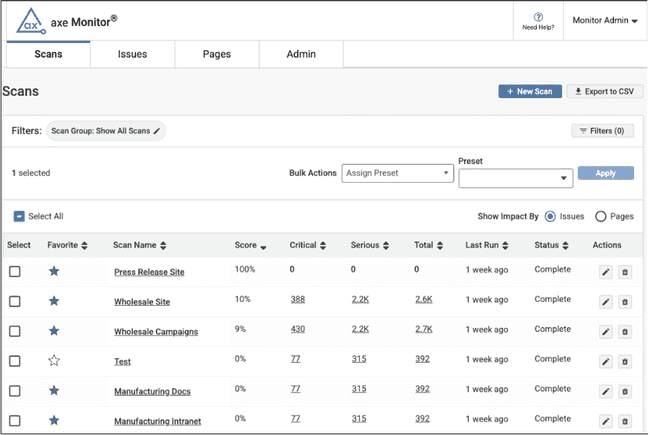Screen dimensions: 650x435
Task: Edit the Manufacturing Intranet scan
Action: pos(605,421)
